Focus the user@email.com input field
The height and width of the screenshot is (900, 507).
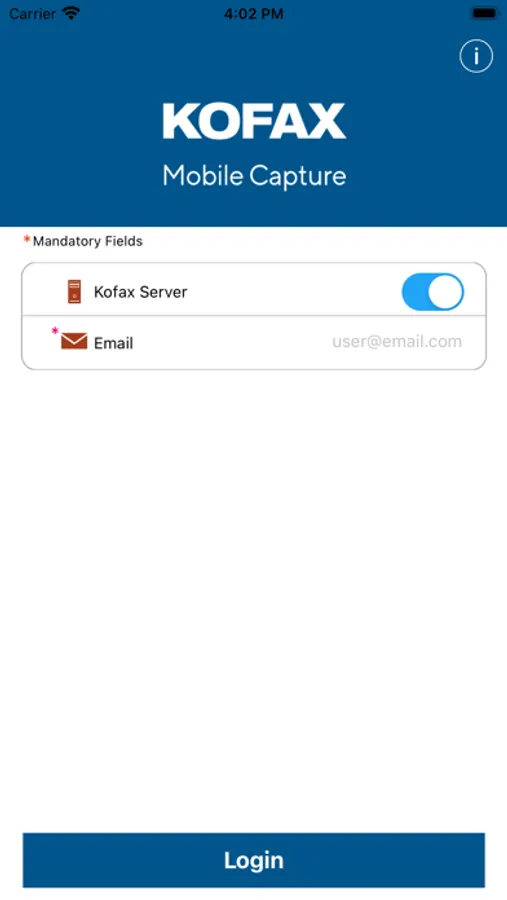click(x=397, y=342)
